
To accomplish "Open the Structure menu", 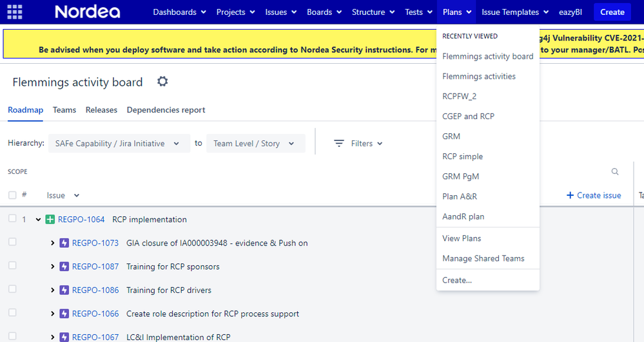I will point(373,12).
